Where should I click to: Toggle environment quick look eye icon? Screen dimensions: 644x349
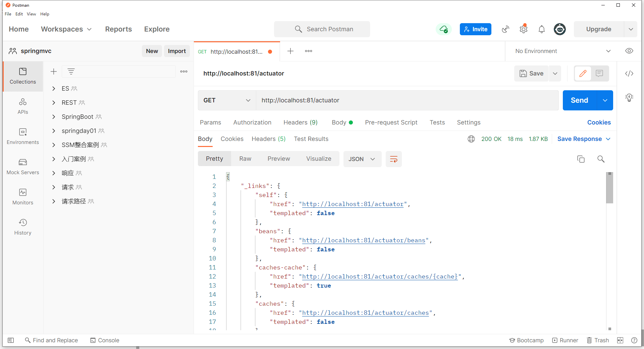pos(629,51)
